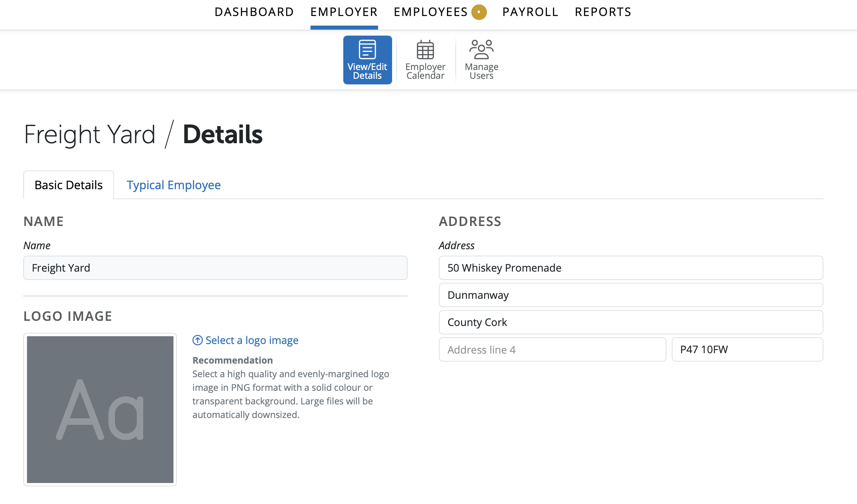Screen dimensions: 857x504
Task: Switch to Typical Employee tab
Action: [174, 185]
